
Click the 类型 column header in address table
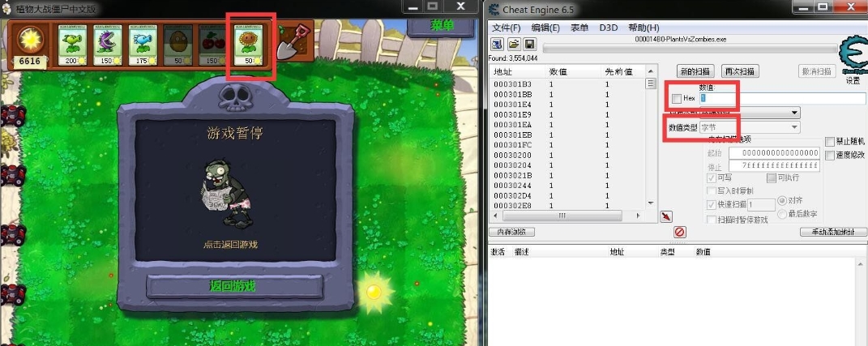[x=666, y=252]
